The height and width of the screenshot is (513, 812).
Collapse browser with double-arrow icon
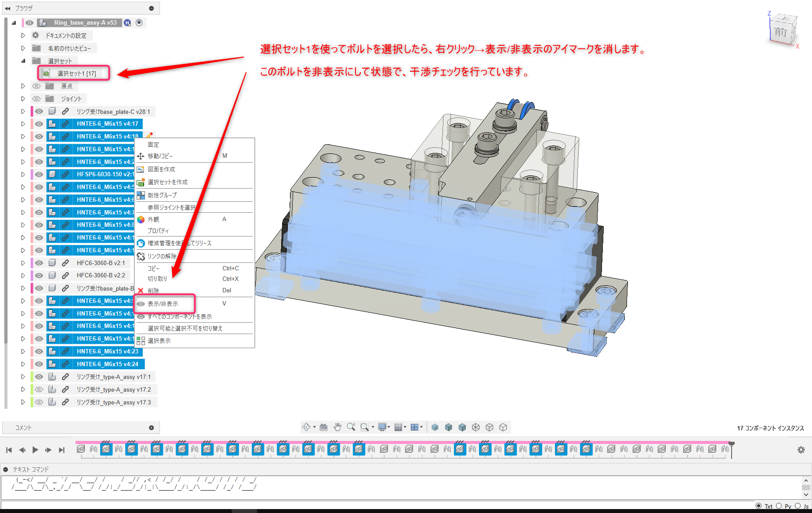[x=7, y=8]
